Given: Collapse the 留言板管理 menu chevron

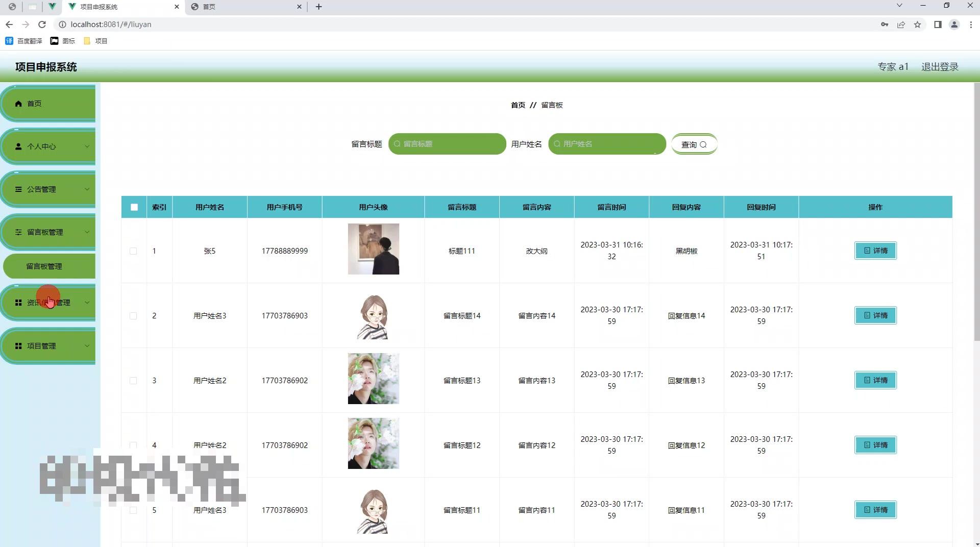Looking at the screenshot, I should click(87, 232).
